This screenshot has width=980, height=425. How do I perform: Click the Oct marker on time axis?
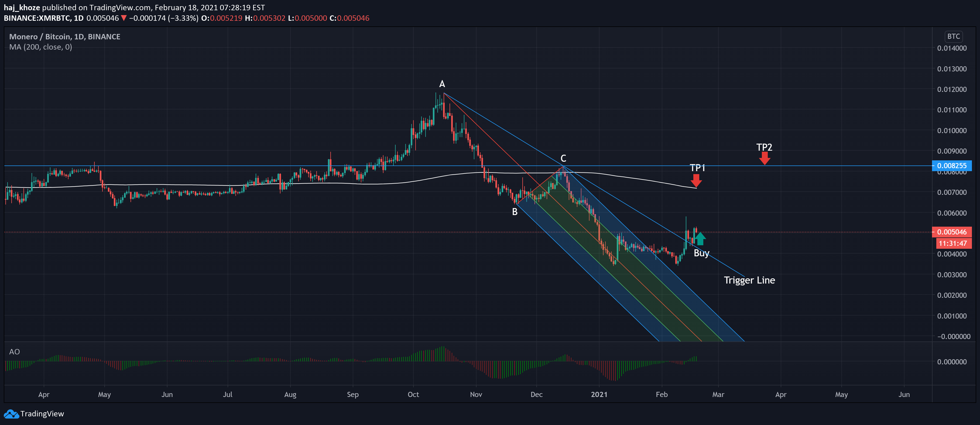click(413, 395)
